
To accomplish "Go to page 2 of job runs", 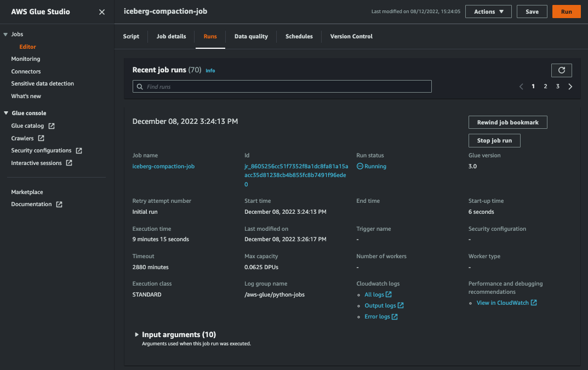I will pos(545,87).
